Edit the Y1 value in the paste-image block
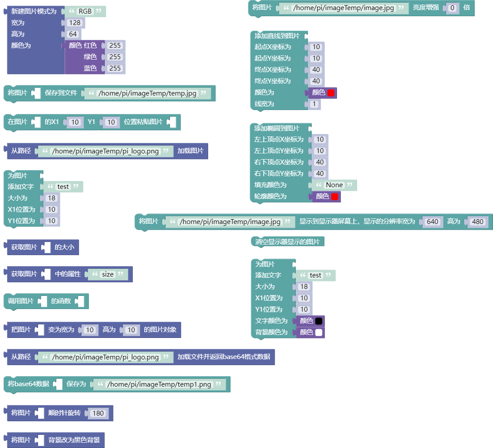 111,122
